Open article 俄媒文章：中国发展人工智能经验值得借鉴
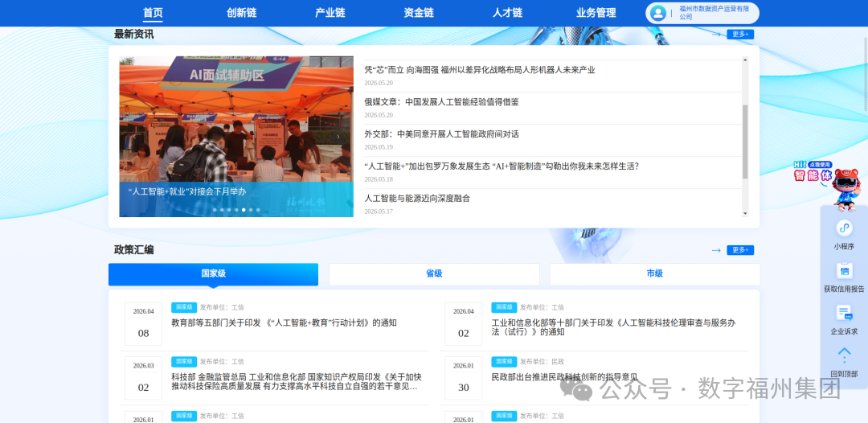 click(441, 102)
